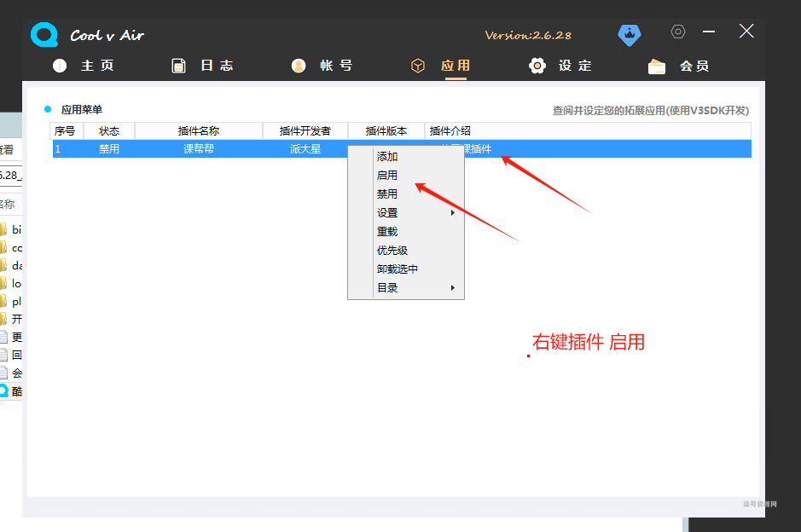Expand the 设置 submenu arrow
The width and height of the screenshot is (801, 532).
pyautogui.click(x=453, y=213)
